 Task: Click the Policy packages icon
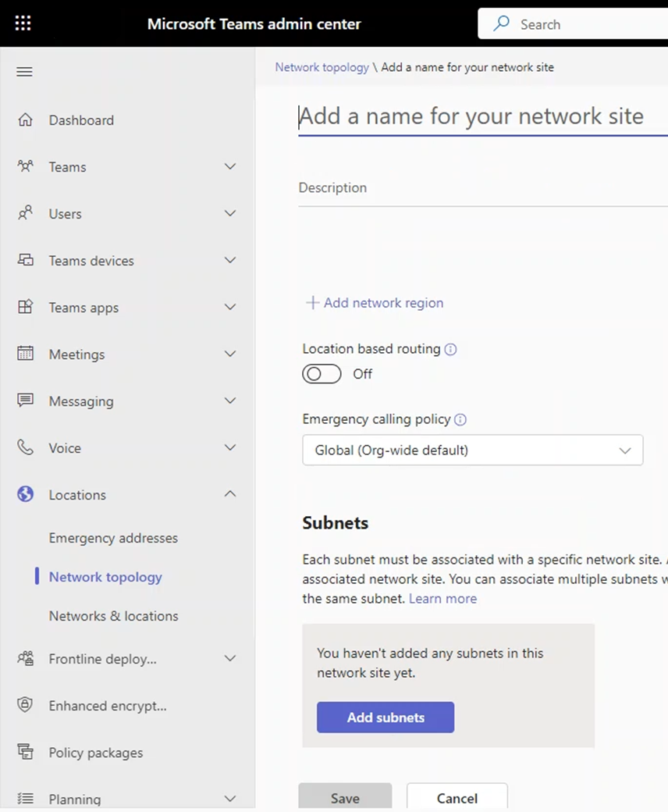click(x=26, y=753)
